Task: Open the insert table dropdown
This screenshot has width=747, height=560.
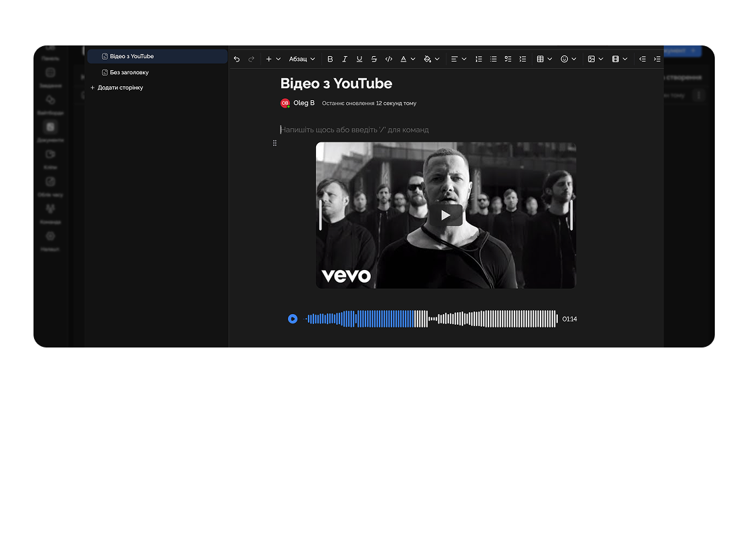Action: click(x=544, y=59)
